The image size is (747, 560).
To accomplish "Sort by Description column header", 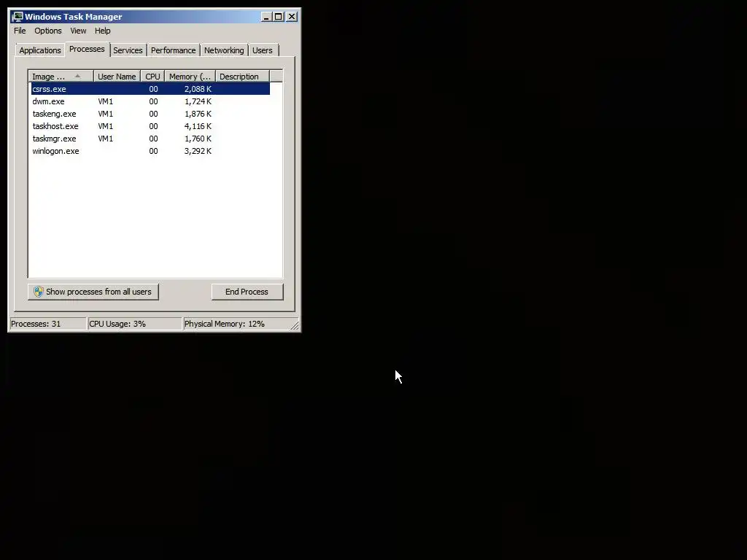I will pos(242,76).
